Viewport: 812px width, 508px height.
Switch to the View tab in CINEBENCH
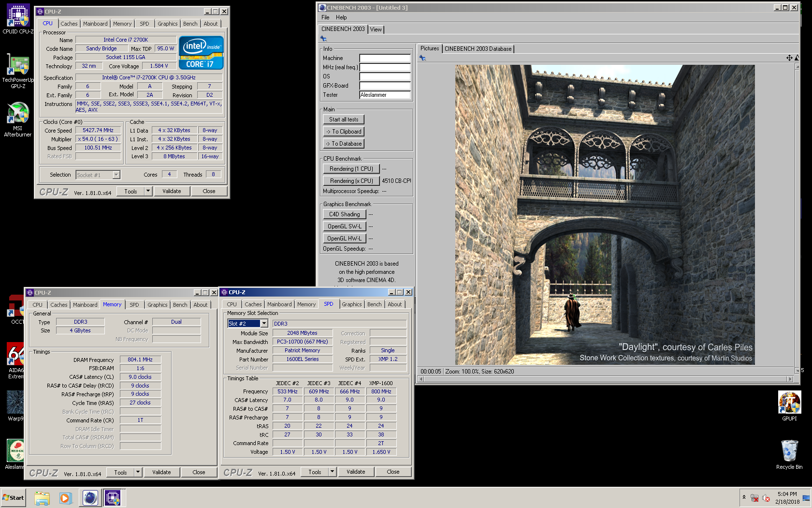376,30
